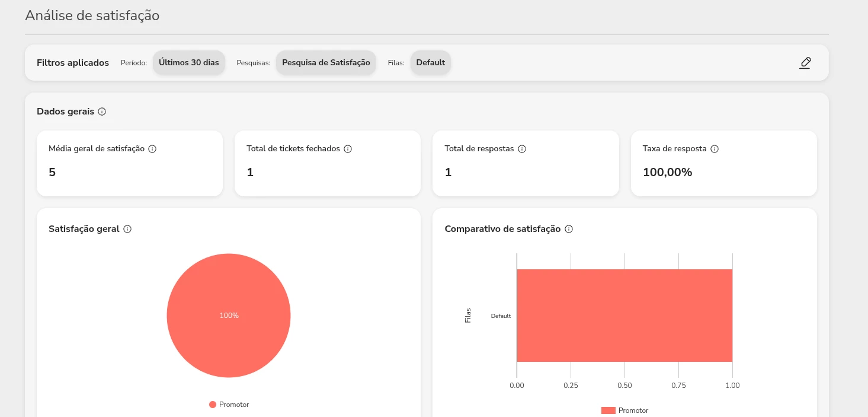
Task: Click the 1.00 x-axis tick label
Action: tap(732, 386)
